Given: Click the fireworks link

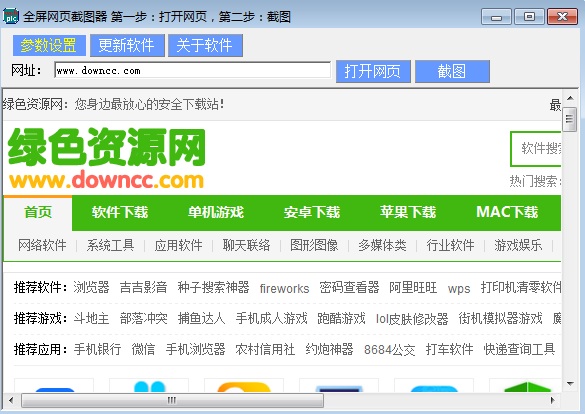Looking at the screenshot, I should [284, 289].
